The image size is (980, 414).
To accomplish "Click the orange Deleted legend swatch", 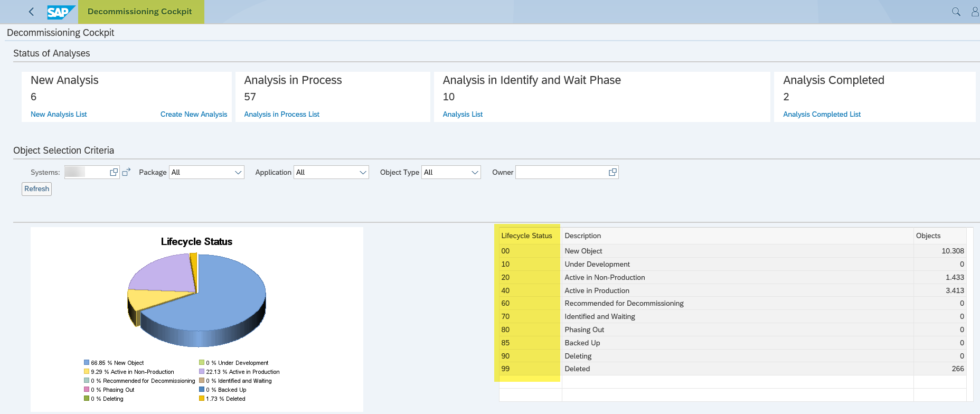I will 202,399.
